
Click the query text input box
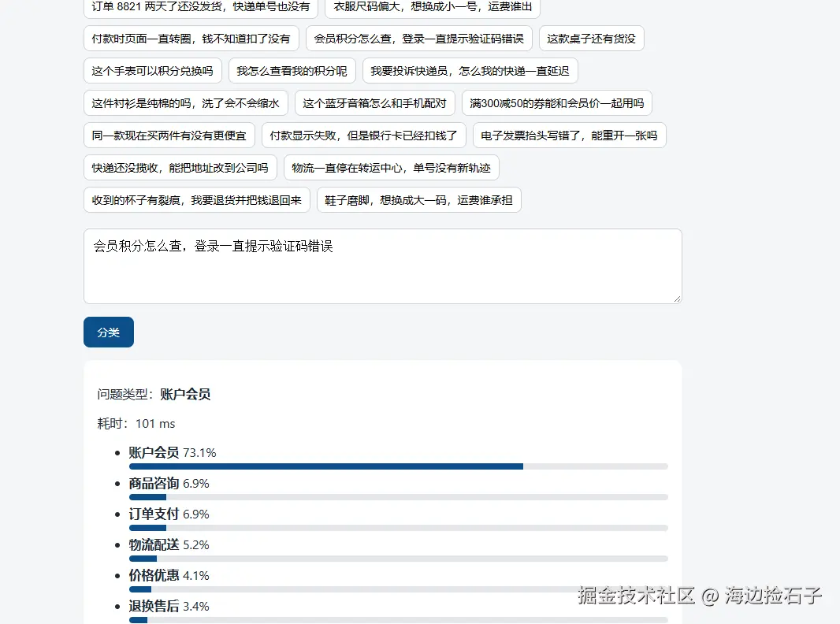pos(382,266)
